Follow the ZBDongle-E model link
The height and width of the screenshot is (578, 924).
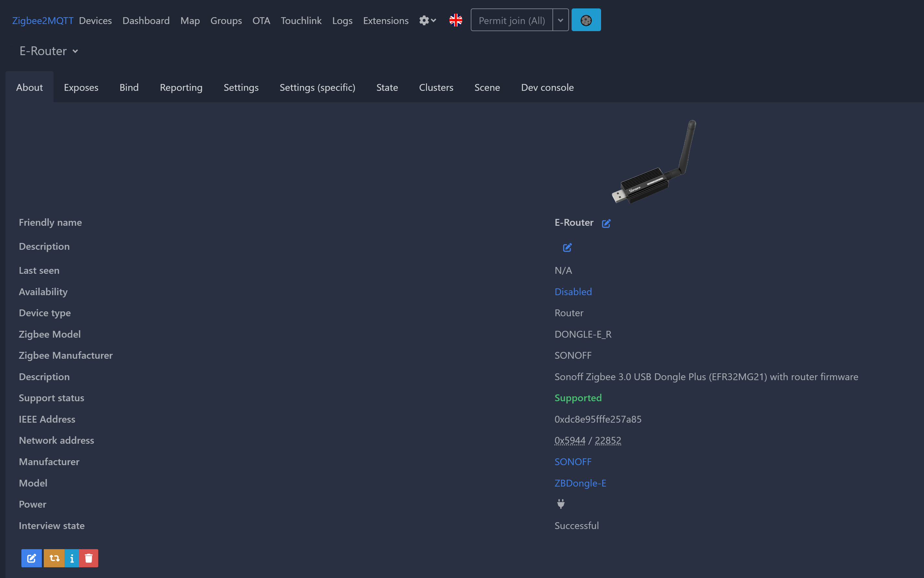pos(580,483)
